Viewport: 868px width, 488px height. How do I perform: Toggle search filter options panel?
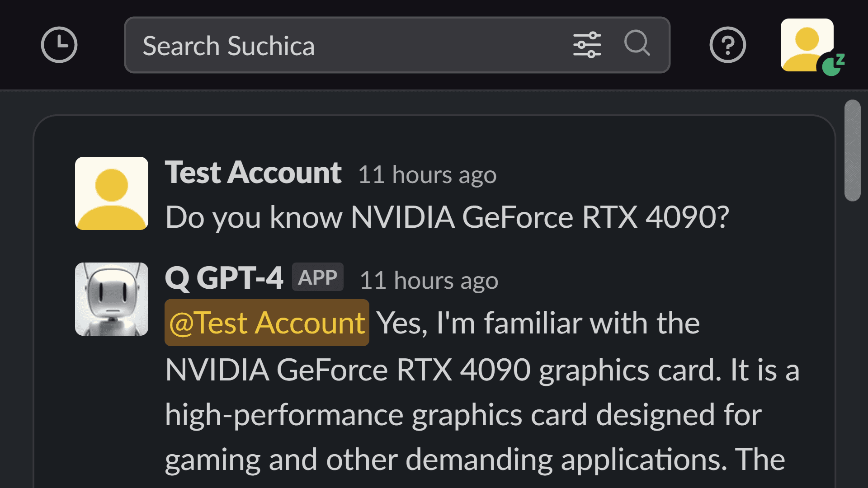pyautogui.click(x=588, y=45)
